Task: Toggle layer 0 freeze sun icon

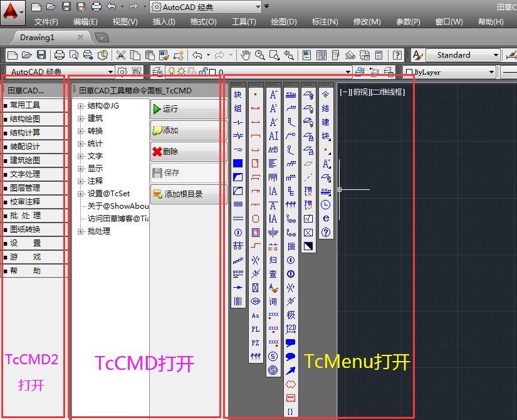Action: coord(181,71)
